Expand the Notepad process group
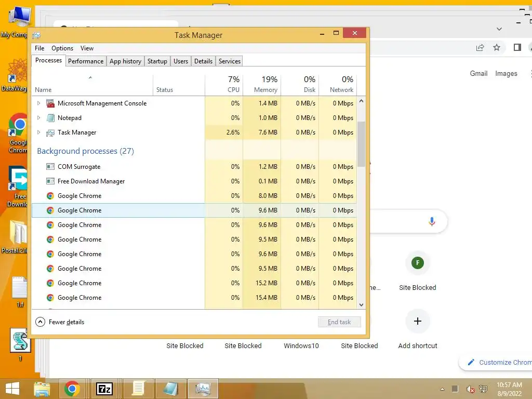532x399 pixels. pyautogui.click(x=38, y=118)
